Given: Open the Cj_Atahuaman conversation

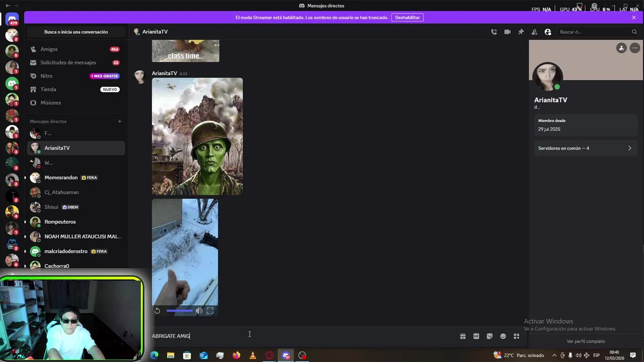Looking at the screenshot, I should coord(76,192).
